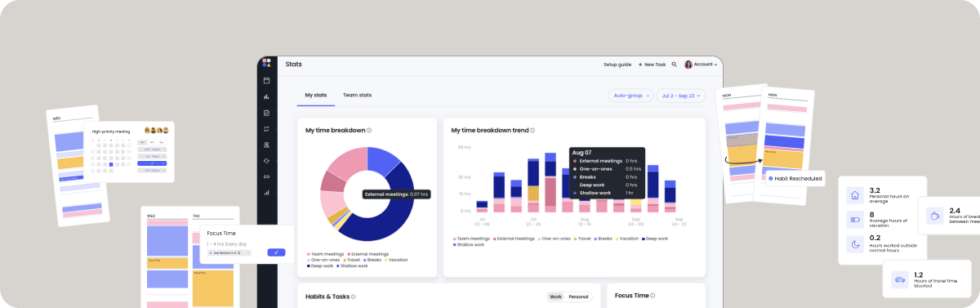The image size is (980, 308).
Task: Click the High-priority meeting card title
Action: click(x=111, y=131)
